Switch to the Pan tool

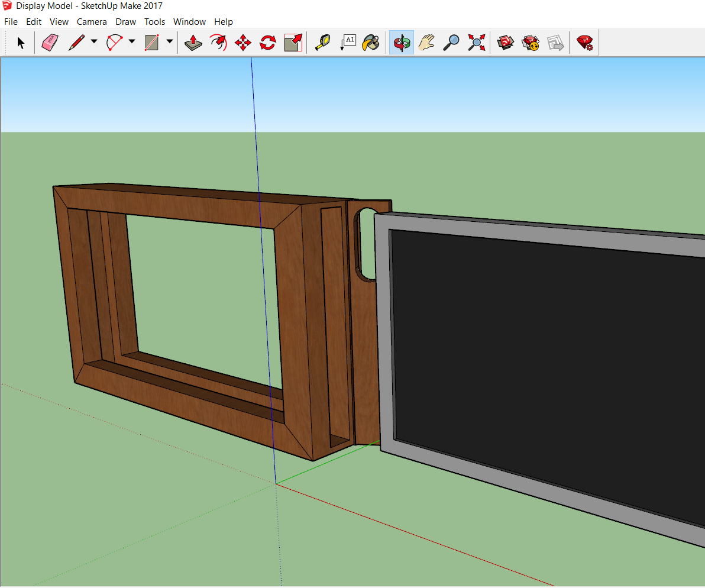tap(426, 42)
